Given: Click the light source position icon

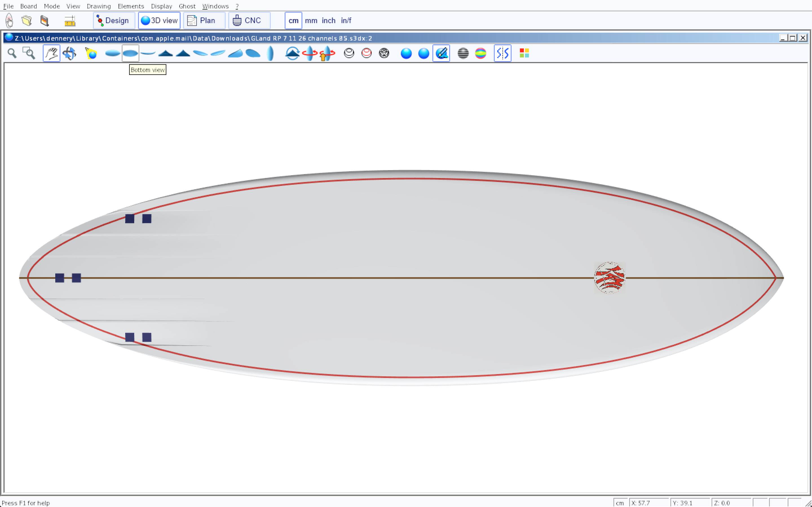Looking at the screenshot, I should click(x=91, y=53).
